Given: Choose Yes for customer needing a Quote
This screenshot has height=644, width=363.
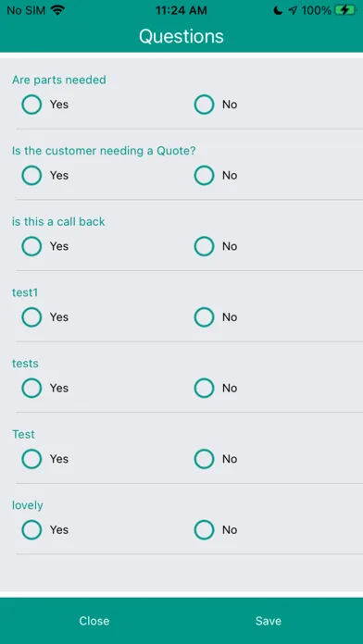Looking at the screenshot, I should [x=31, y=176].
